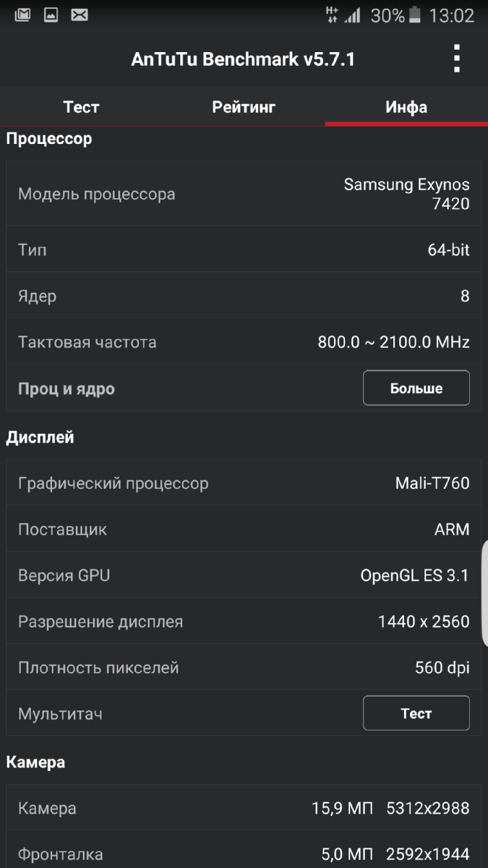
Task: Tap the image notification icon
Action: pos(51,15)
